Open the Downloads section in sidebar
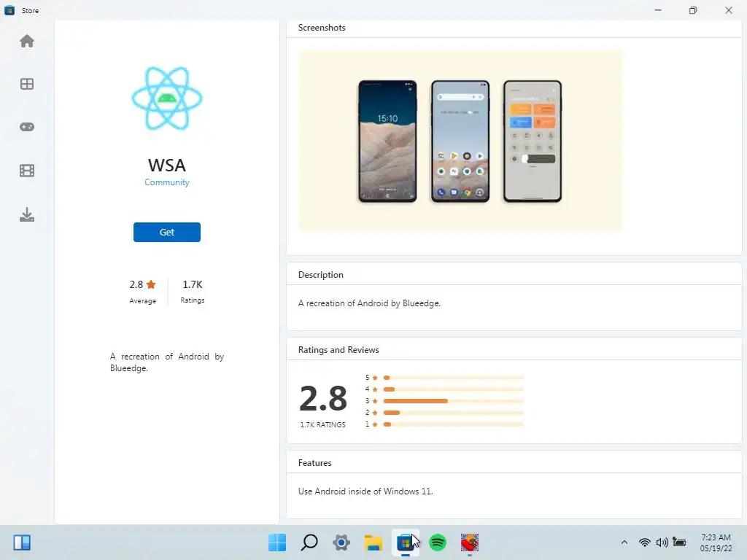This screenshot has width=747, height=560. pos(27,214)
